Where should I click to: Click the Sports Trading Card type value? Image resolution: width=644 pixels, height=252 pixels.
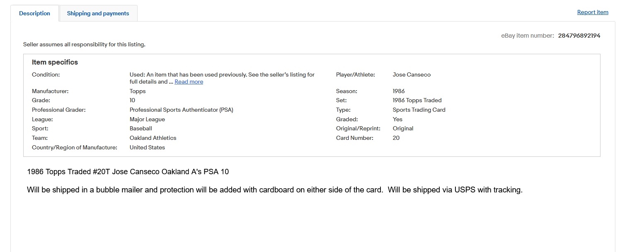(x=419, y=110)
